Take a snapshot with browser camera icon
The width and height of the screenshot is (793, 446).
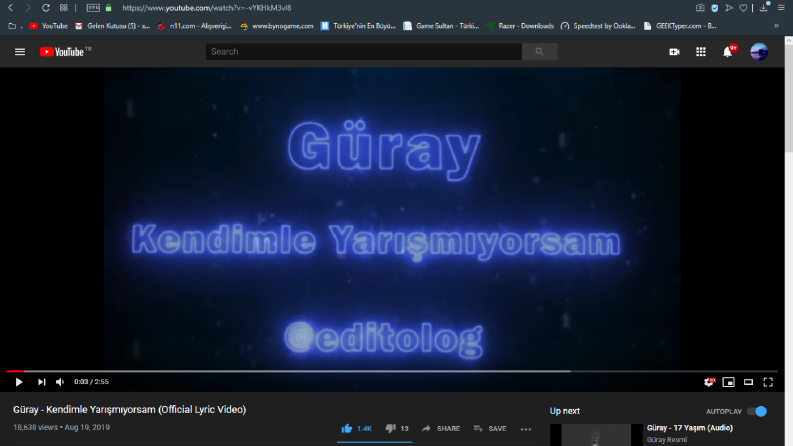tap(700, 8)
